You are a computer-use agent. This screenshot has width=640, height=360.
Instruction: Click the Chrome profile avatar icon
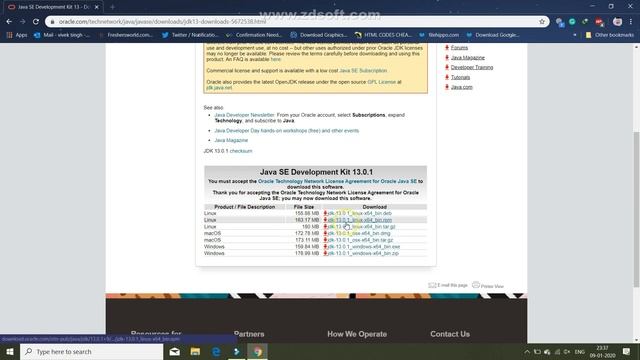point(617,22)
